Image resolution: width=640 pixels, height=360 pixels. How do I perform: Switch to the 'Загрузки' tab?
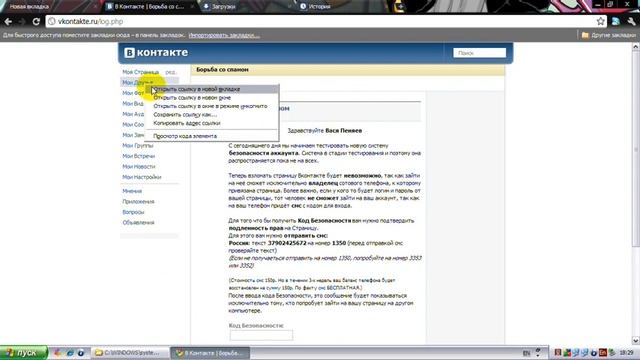click(x=246, y=7)
